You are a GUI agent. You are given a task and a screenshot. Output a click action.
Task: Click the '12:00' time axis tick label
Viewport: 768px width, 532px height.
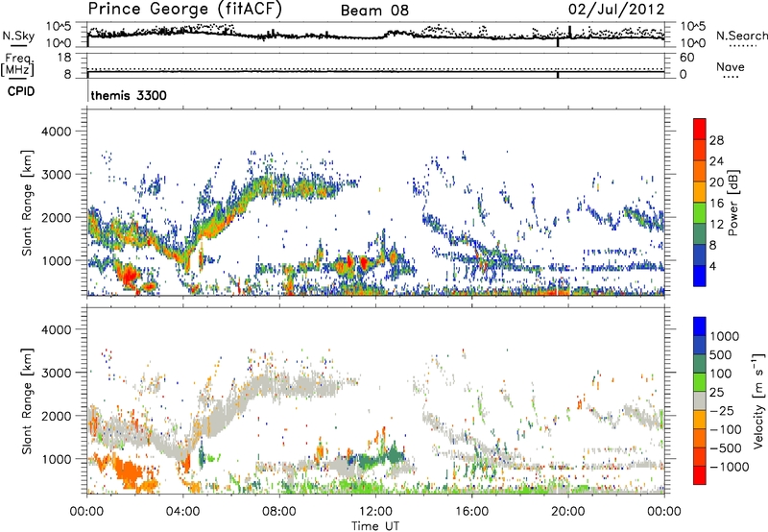coord(375,512)
